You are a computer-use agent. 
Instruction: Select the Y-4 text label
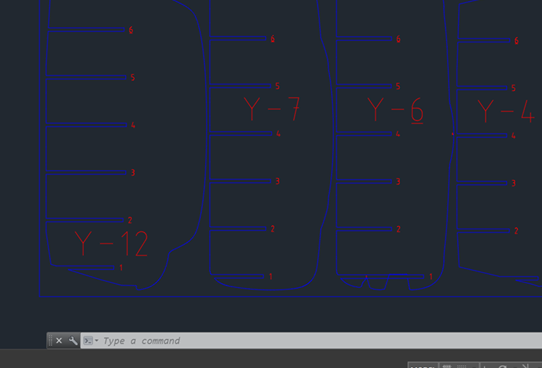(506, 111)
